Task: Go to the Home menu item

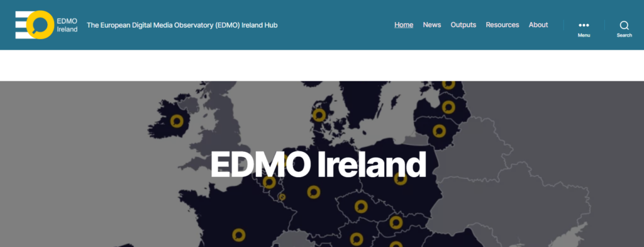Action: click(x=404, y=25)
